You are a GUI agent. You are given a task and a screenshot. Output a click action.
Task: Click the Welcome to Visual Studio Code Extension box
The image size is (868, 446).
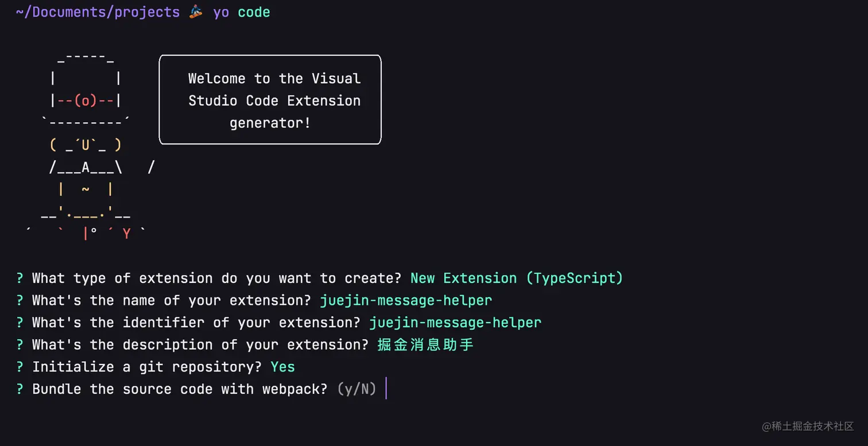(x=270, y=99)
